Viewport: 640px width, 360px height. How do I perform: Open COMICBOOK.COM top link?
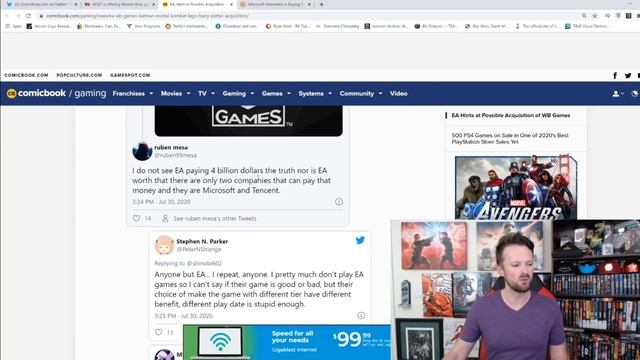(26, 75)
